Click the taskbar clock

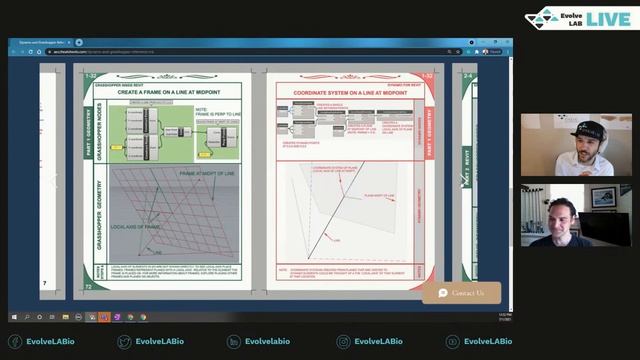(505, 317)
